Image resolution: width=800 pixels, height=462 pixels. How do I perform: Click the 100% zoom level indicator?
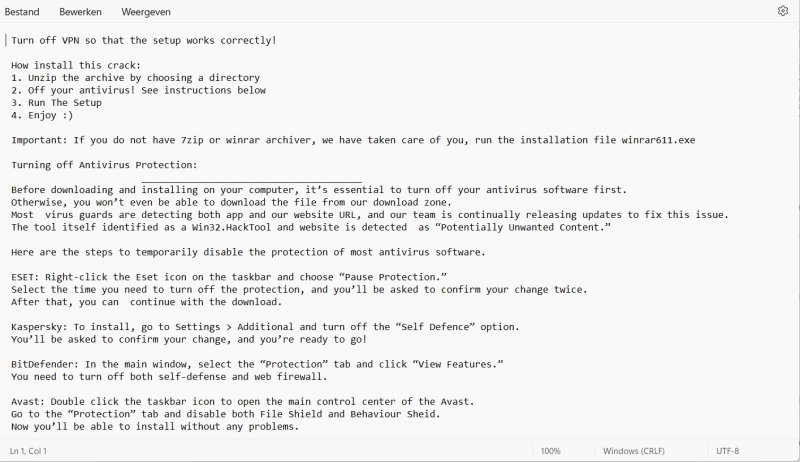click(x=551, y=451)
